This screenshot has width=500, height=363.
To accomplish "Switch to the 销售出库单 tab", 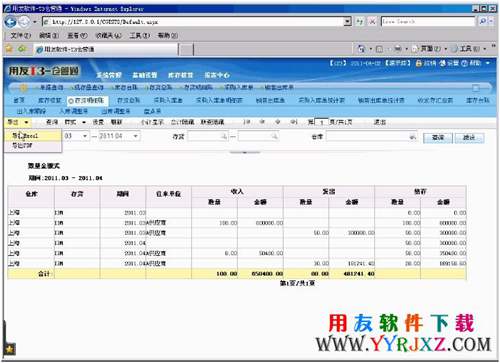I will pyautogui.click(x=270, y=100).
